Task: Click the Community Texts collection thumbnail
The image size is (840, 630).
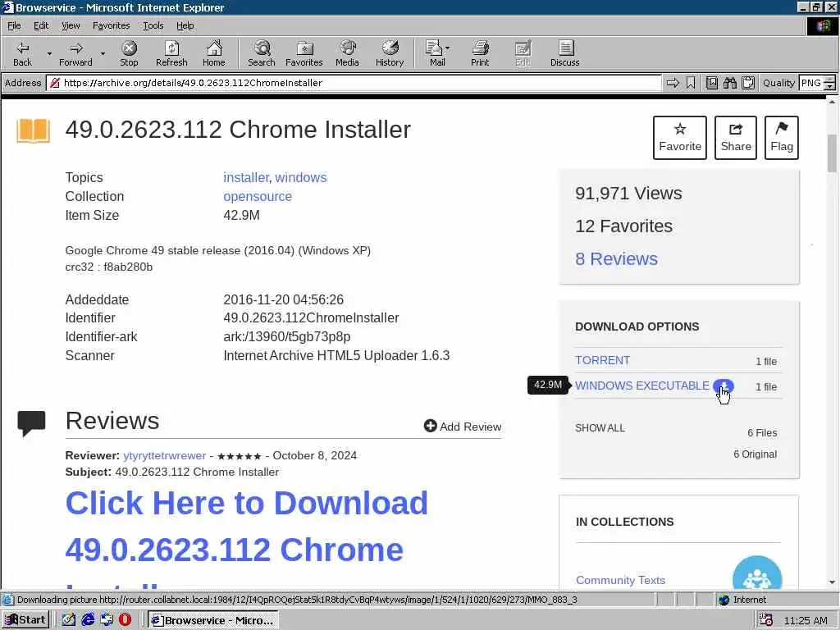Action: (x=757, y=573)
